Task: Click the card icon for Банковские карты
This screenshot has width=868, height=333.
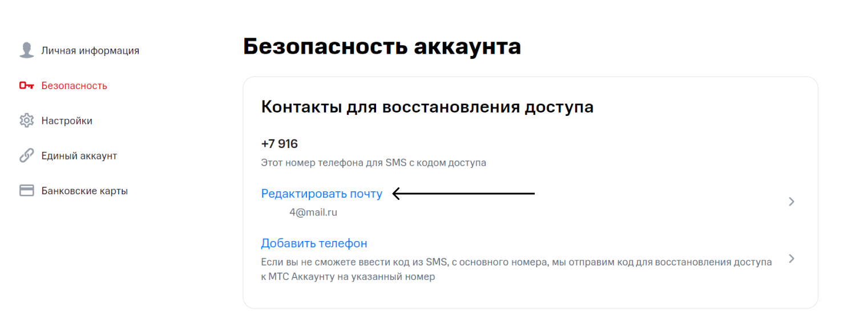Action: point(27,191)
